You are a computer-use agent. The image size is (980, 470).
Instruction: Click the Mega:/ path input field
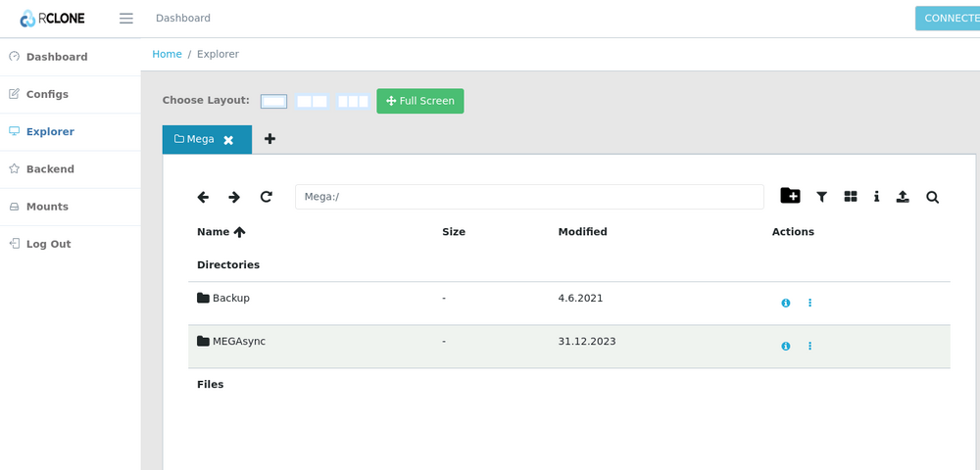pyautogui.click(x=529, y=197)
